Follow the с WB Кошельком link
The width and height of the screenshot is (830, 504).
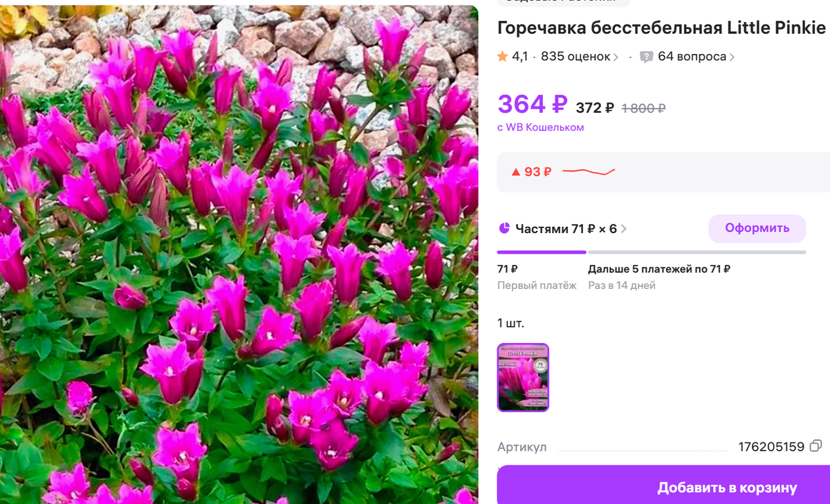(x=540, y=127)
